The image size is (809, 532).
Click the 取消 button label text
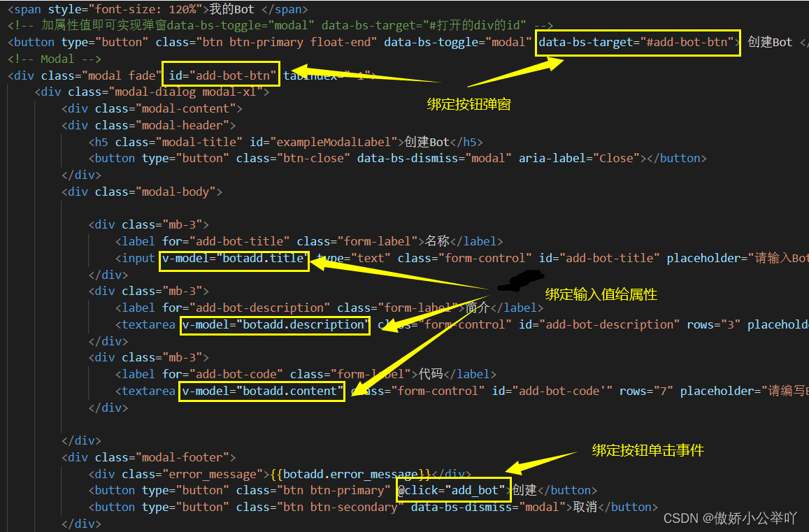pyautogui.click(x=585, y=508)
